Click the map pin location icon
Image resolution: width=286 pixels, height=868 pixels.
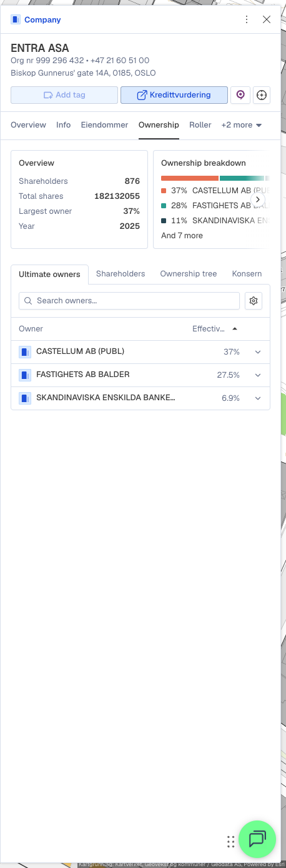pyautogui.click(x=240, y=95)
